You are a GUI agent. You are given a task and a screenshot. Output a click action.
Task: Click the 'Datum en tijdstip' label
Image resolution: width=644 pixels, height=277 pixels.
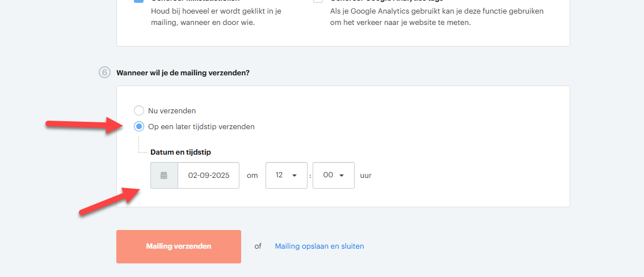[x=181, y=152]
